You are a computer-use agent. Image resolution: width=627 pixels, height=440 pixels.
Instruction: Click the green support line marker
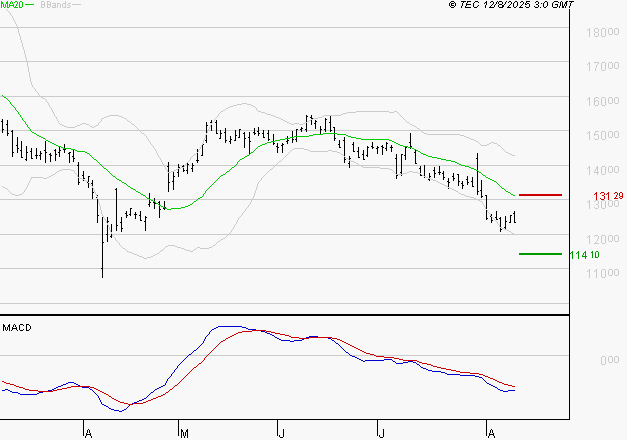(540, 254)
